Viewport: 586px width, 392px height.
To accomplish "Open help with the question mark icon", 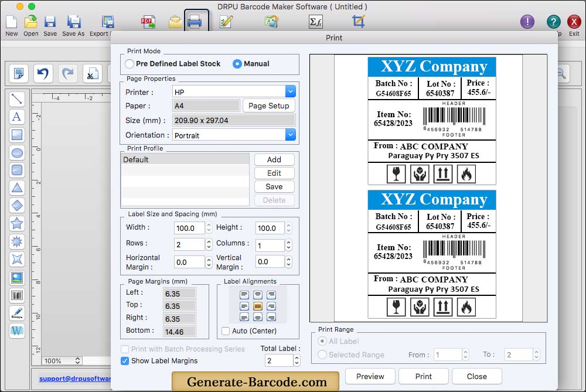I will (554, 22).
